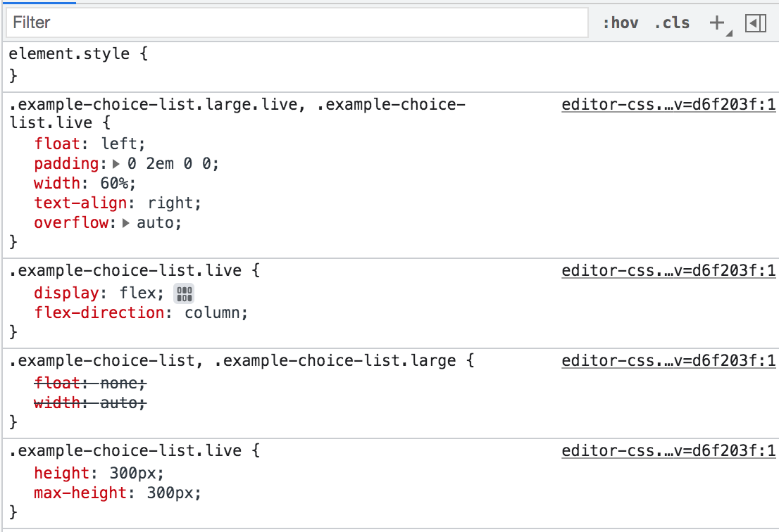Click the '.example-choice-list.live' selector above display: flex
The height and width of the screenshot is (532, 779).
(125, 270)
